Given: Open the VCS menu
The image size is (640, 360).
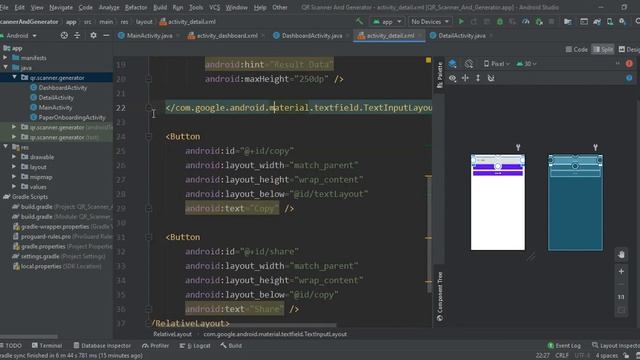Looking at the screenshot, I should (214, 7).
